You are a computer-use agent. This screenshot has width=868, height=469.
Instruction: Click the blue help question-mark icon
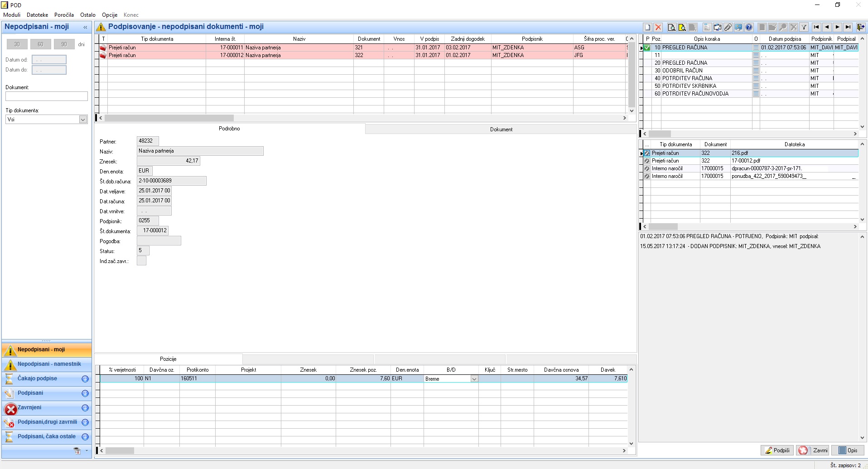(x=749, y=27)
